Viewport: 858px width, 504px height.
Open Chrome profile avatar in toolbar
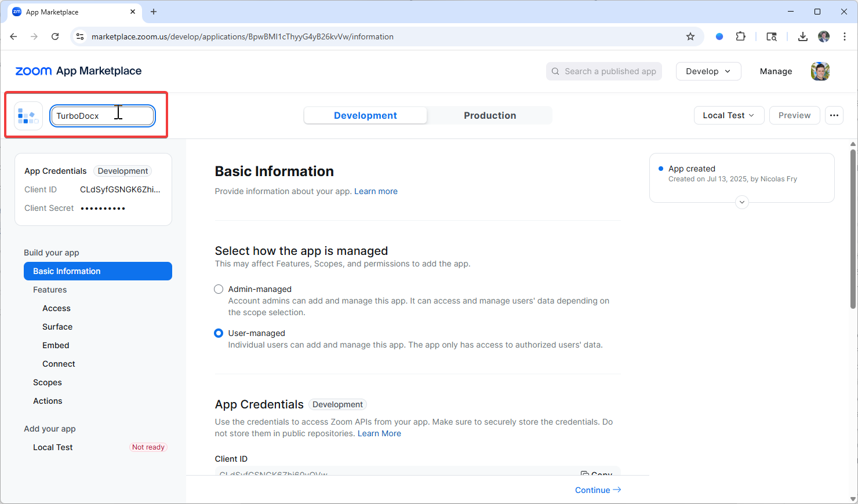point(824,36)
